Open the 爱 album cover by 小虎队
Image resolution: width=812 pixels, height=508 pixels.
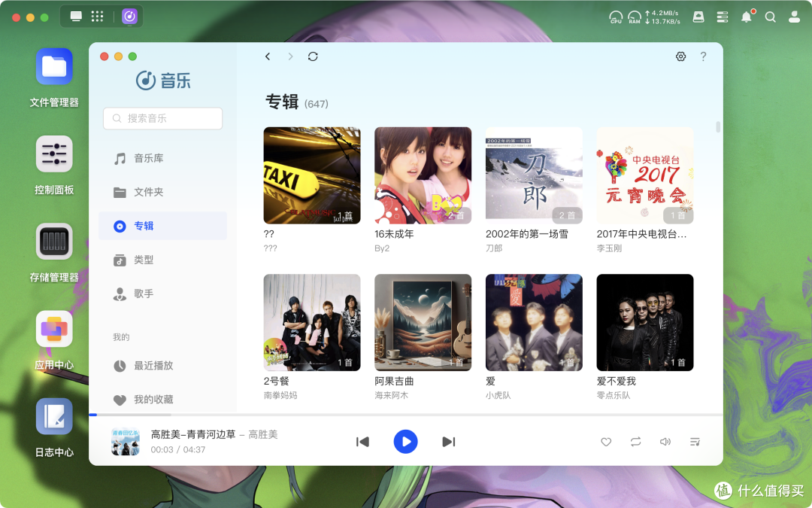click(534, 322)
